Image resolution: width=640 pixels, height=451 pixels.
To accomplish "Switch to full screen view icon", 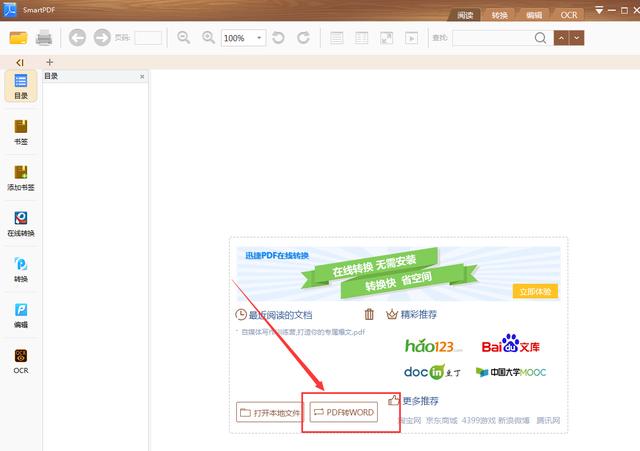I will pos(387,38).
